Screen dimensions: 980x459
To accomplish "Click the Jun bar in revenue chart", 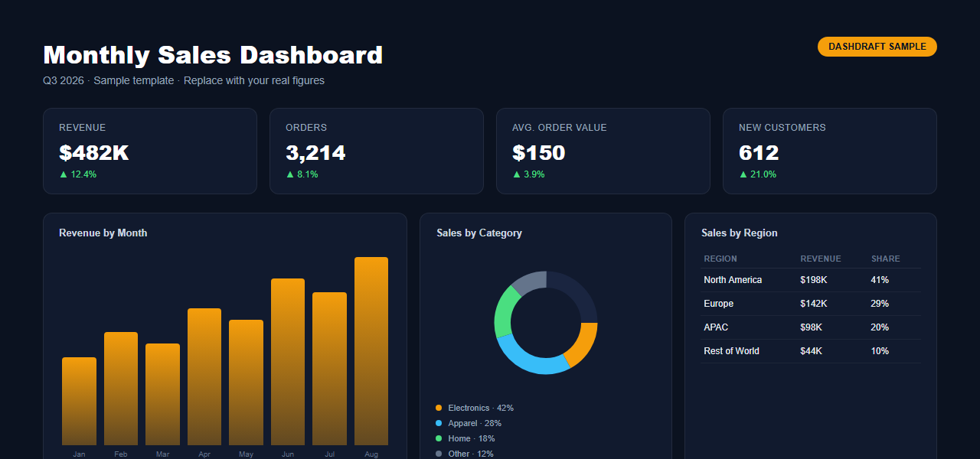I will pos(288,362).
